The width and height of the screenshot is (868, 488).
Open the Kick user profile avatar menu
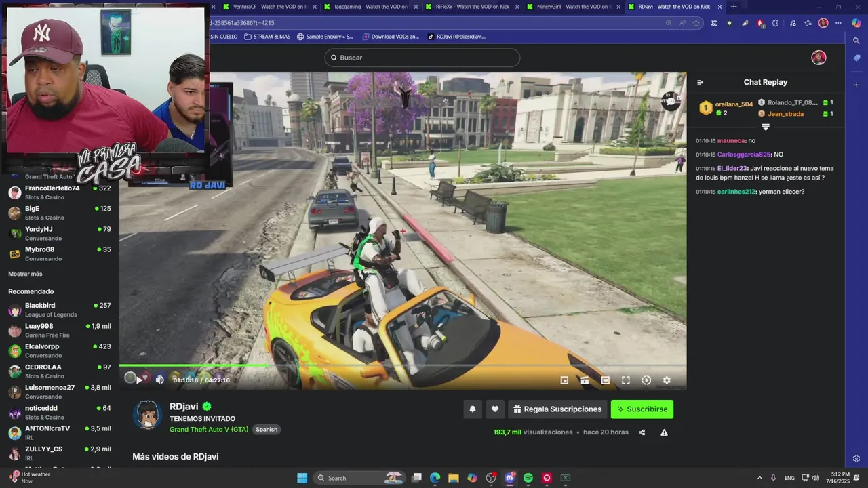tap(818, 58)
